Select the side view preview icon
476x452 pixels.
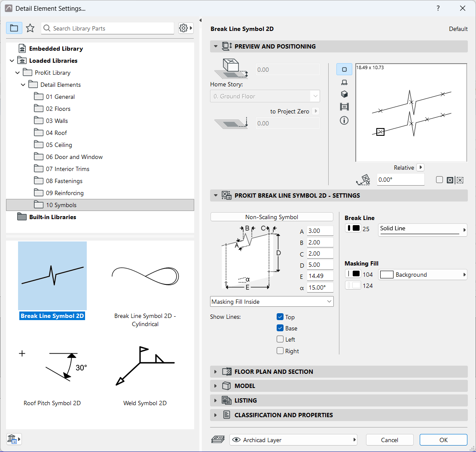344,82
